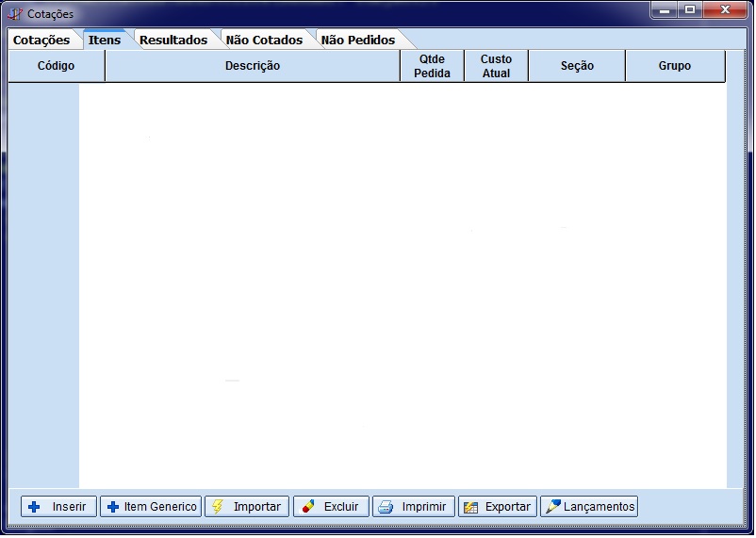Click the Cotações app icon in title bar
This screenshot has width=756, height=538.
pyautogui.click(x=14, y=14)
